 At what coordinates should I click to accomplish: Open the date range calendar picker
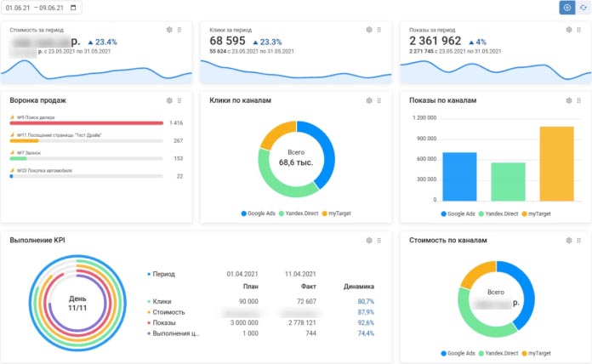coord(73,8)
